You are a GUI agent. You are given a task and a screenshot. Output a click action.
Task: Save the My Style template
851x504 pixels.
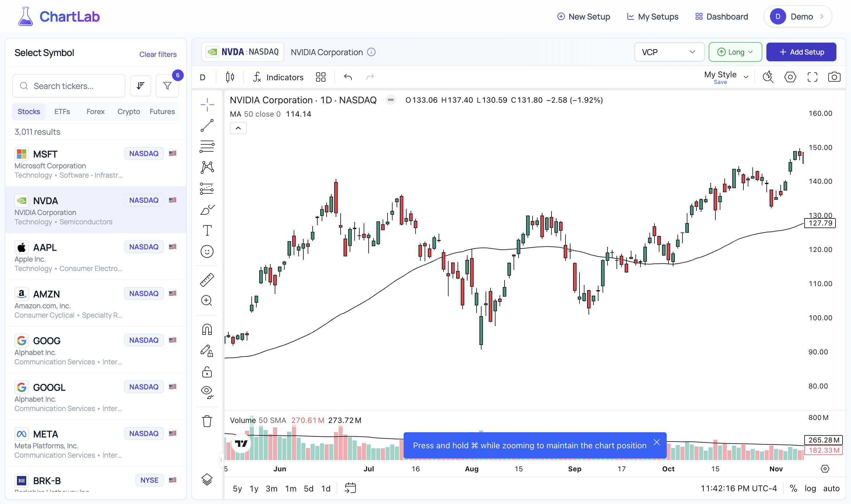coord(720,82)
